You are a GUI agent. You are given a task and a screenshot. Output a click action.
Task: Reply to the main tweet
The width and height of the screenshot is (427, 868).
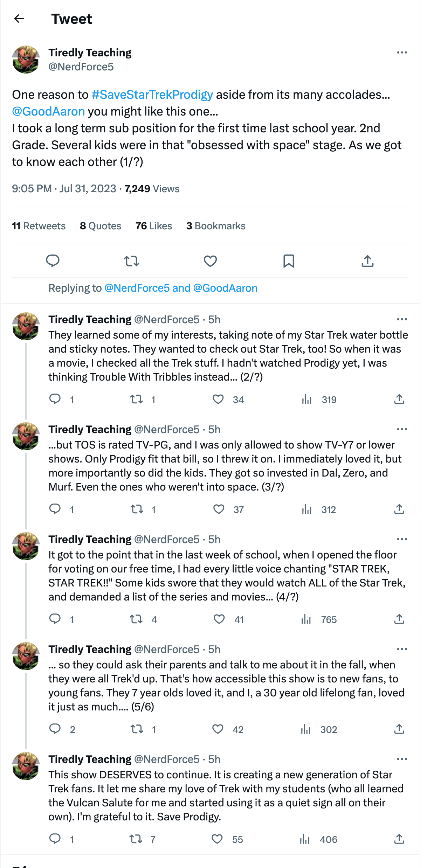(53, 261)
